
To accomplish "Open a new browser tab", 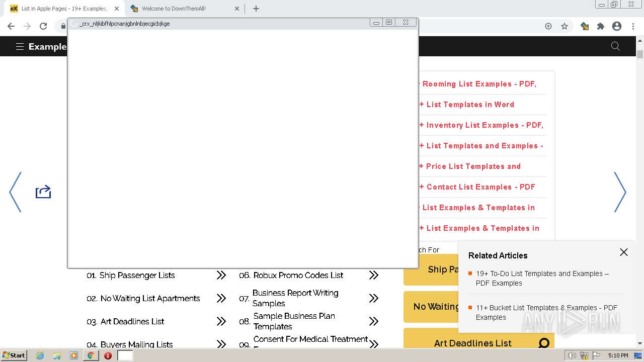I will click(x=256, y=9).
